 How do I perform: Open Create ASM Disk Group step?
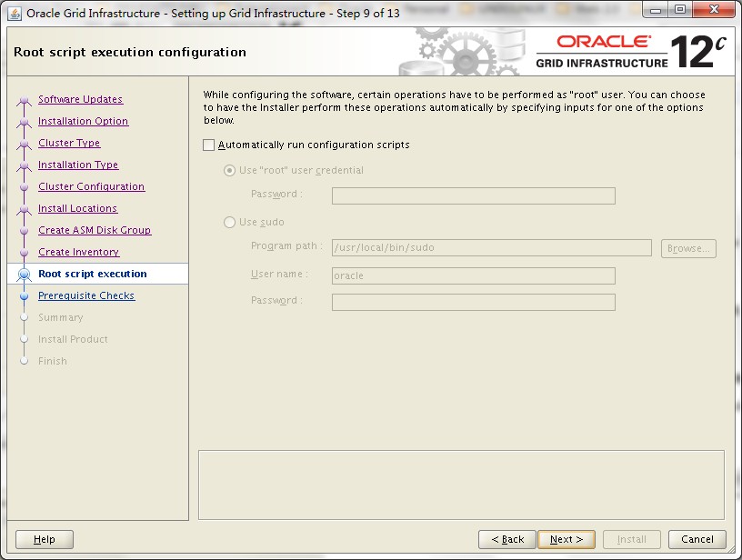click(x=95, y=230)
